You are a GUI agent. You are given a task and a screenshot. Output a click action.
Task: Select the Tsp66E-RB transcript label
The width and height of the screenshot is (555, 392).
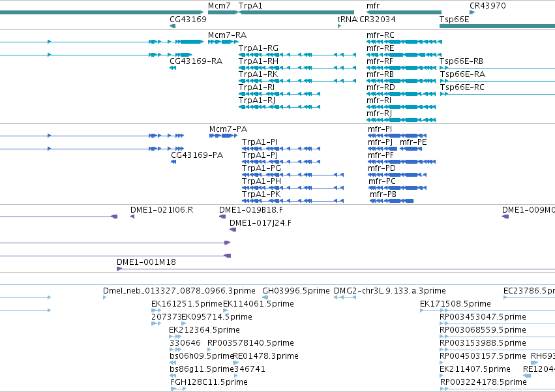[x=462, y=61]
